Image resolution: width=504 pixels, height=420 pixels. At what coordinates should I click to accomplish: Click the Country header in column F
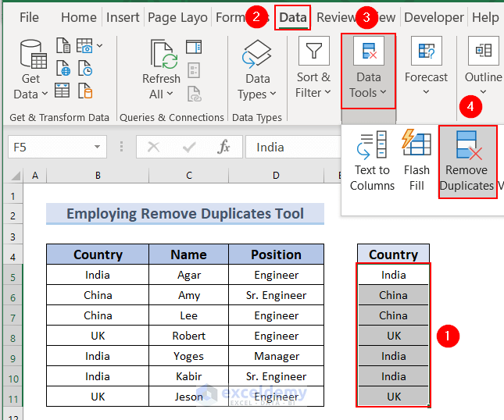click(393, 254)
